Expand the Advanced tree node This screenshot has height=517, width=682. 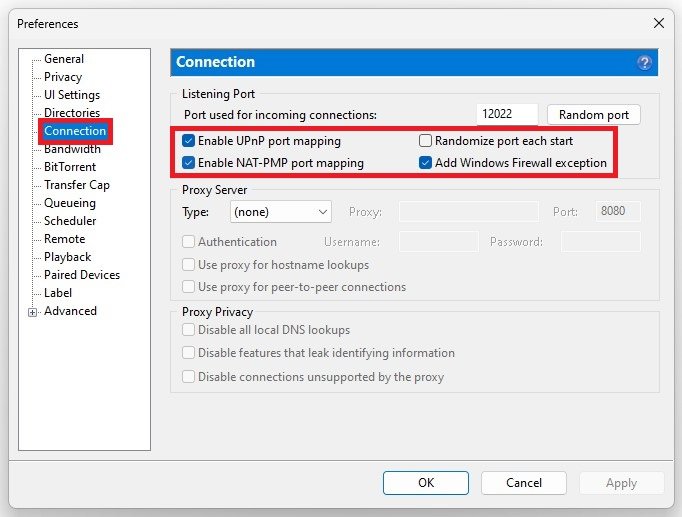(x=33, y=312)
